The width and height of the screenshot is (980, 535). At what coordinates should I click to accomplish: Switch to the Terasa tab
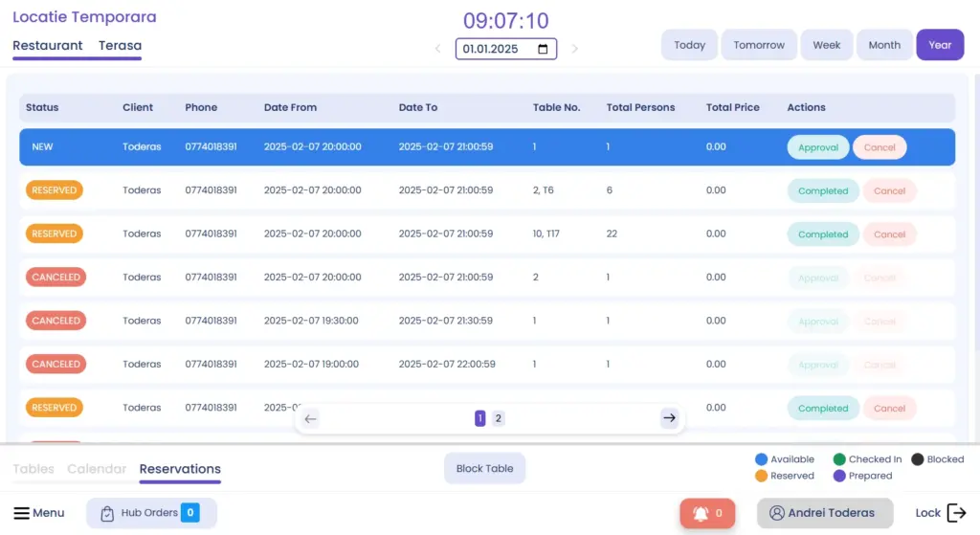tap(120, 46)
